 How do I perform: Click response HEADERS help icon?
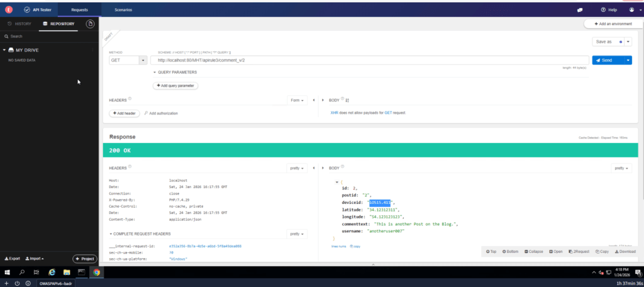click(130, 167)
